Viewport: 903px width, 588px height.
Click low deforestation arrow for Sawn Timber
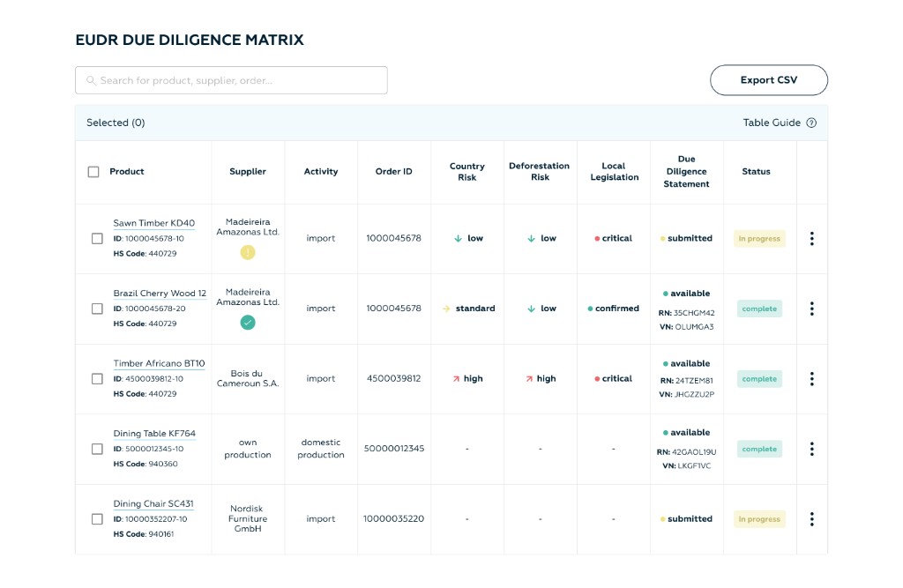pos(531,238)
